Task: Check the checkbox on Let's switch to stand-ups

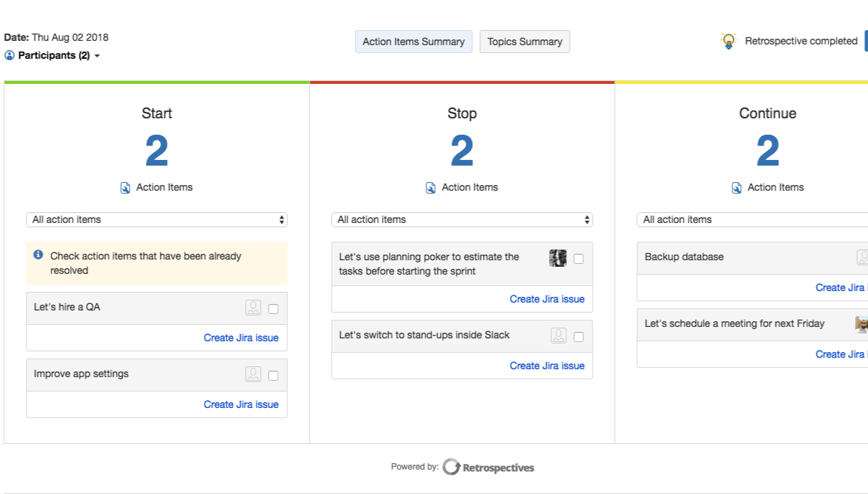Action: pyautogui.click(x=579, y=336)
